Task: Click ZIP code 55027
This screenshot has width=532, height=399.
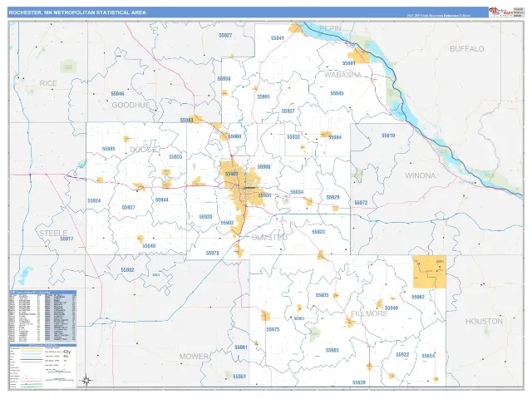Action: click(x=225, y=35)
